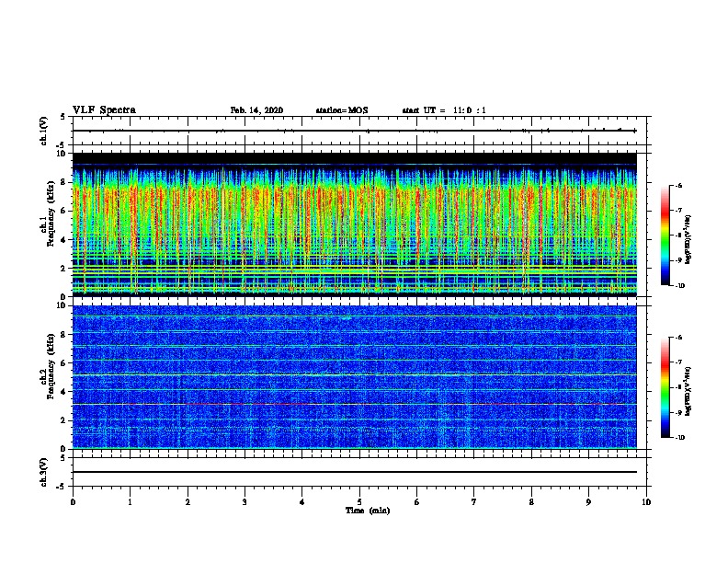The height and width of the screenshot is (563, 728).
Task: Click the ch.1 voltage waveform trace
Action: click(355, 131)
